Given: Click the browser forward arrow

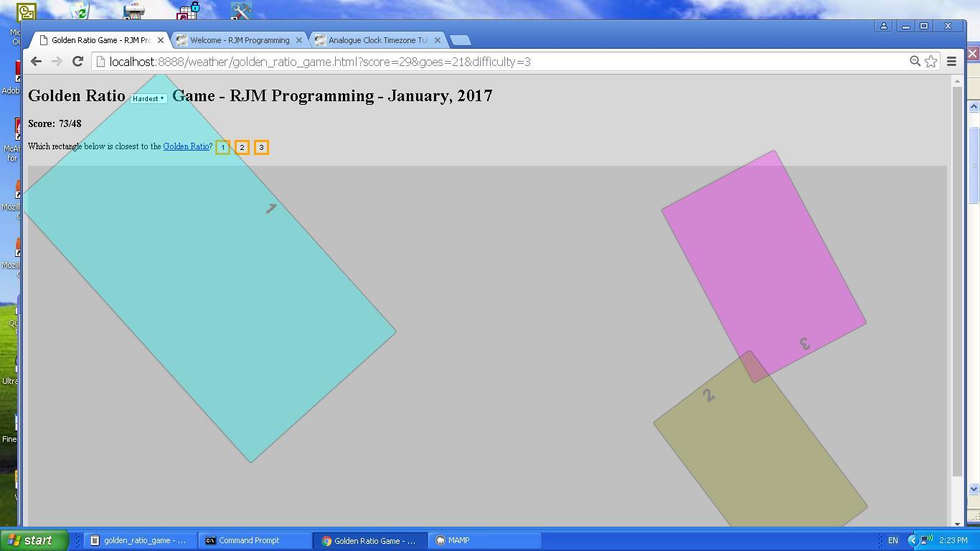Looking at the screenshot, I should pyautogui.click(x=57, y=62).
